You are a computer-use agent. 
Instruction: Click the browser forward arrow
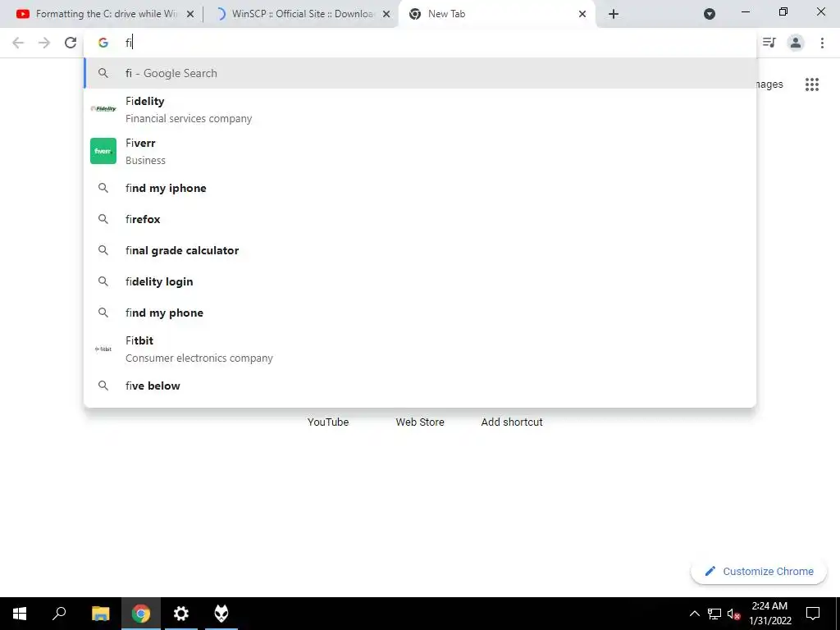coord(44,43)
